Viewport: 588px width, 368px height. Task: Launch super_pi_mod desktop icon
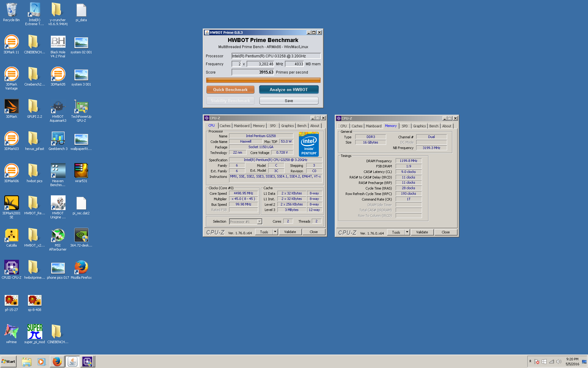[35, 334]
